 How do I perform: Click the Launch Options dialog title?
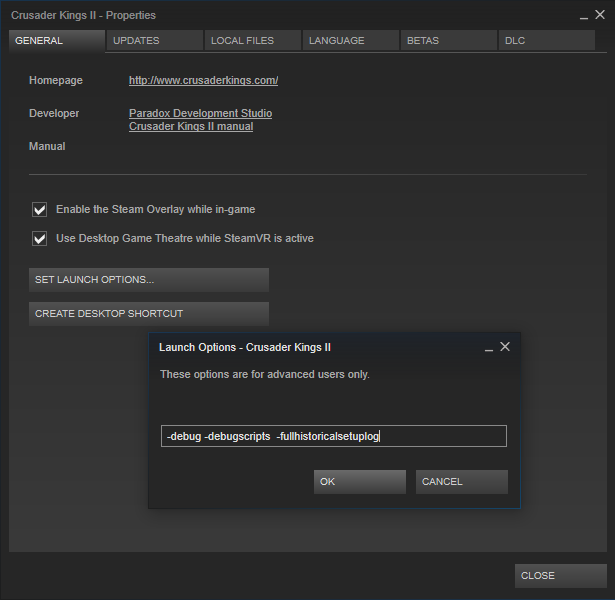(x=245, y=347)
